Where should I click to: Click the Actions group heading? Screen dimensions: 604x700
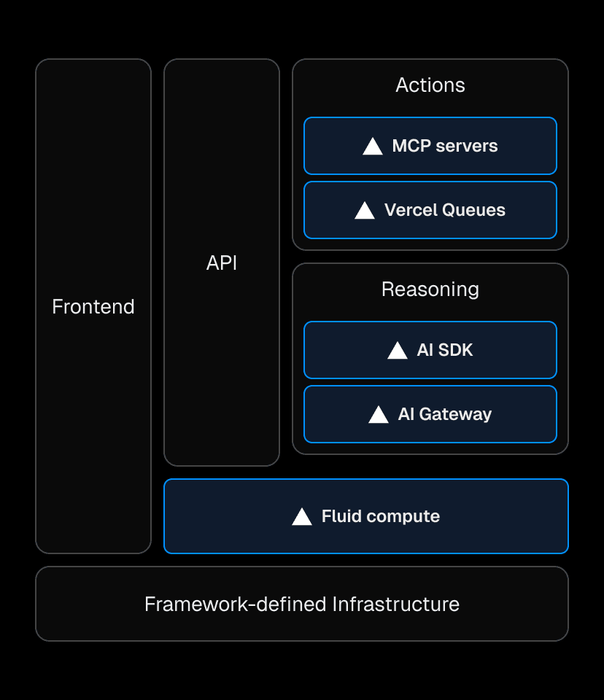point(430,85)
